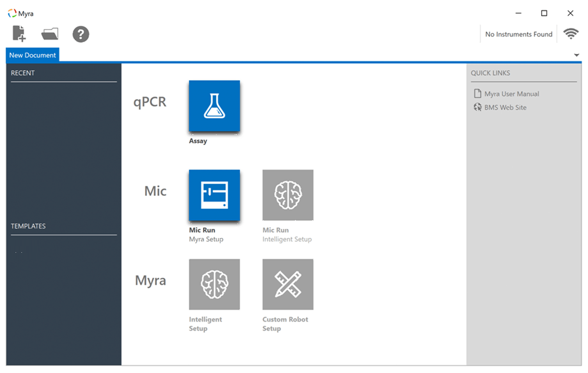Visit the BMS Web Site link

(505, 108)
